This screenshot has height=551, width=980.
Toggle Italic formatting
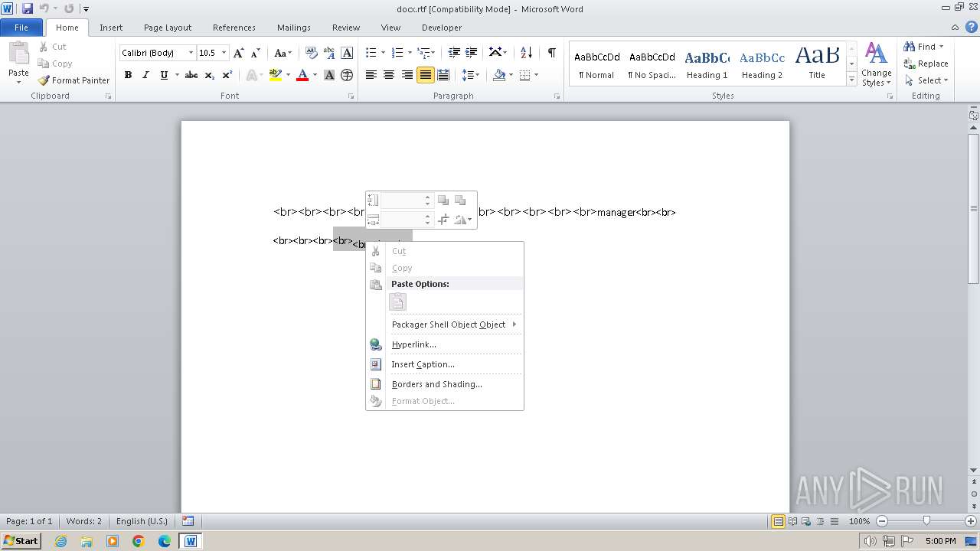point(145,75)
